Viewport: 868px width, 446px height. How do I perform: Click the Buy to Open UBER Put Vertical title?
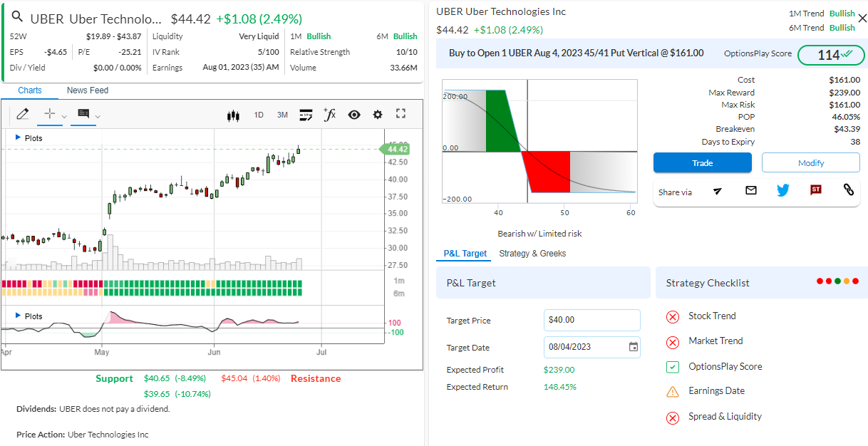pos(577,53)
